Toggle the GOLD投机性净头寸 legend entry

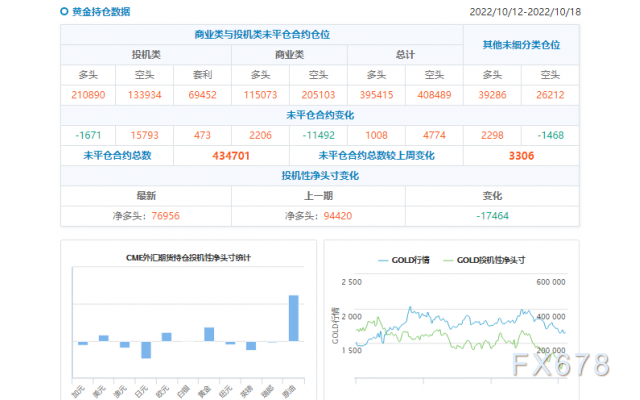pos(484,260)
